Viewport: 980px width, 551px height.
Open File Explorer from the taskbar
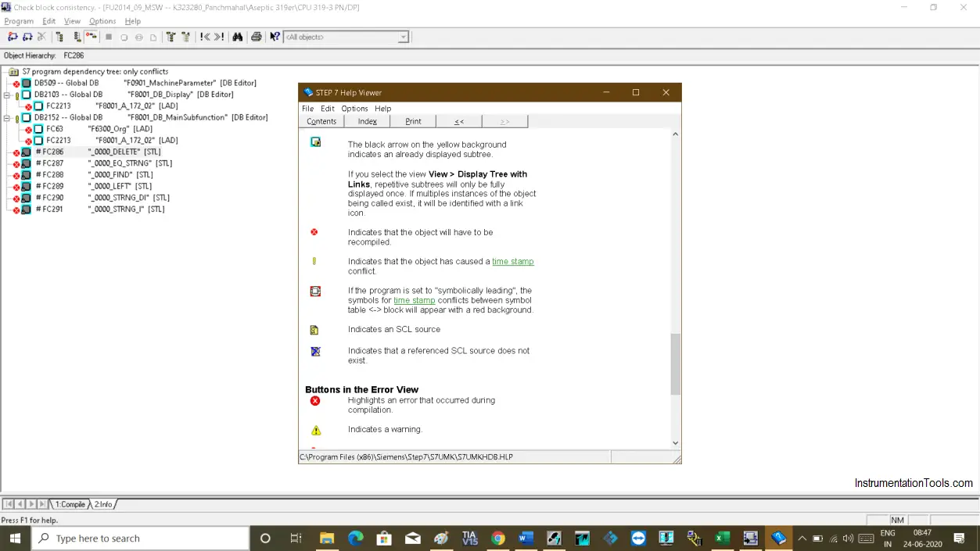tap(327, 538)
